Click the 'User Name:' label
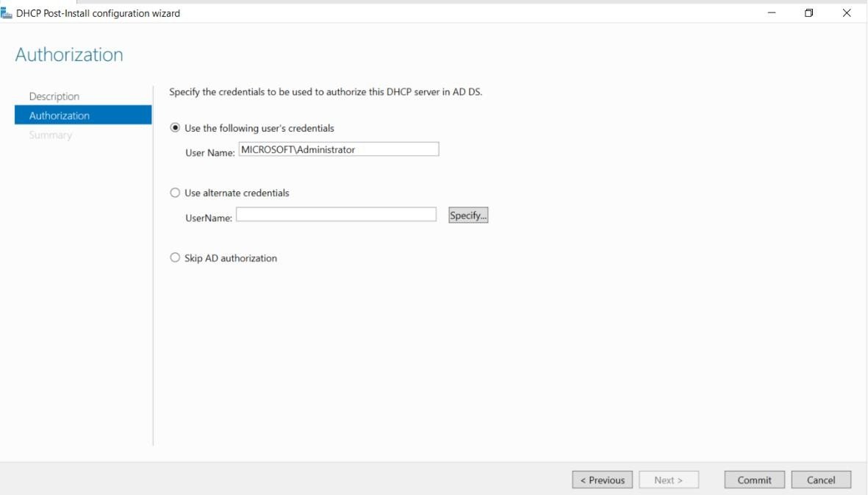The width and height of the screenshot is (868, 495). coord(209,153)
